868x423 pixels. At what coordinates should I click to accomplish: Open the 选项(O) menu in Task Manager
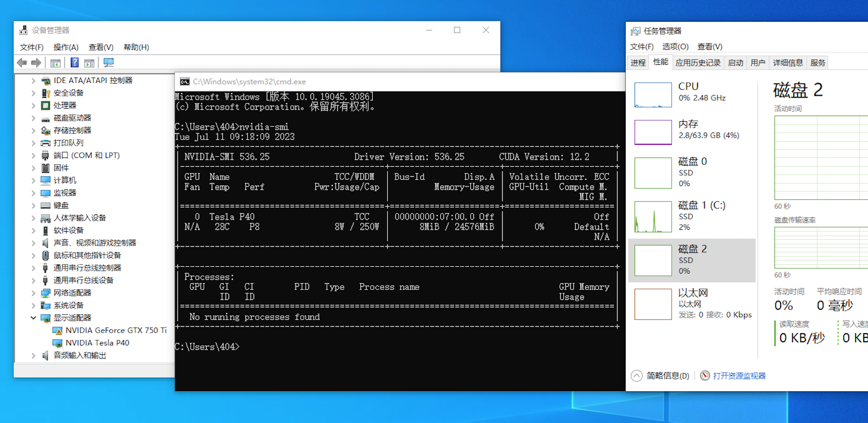(x=675, y=47)
